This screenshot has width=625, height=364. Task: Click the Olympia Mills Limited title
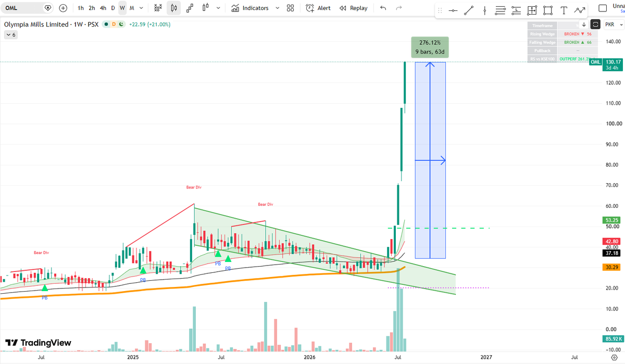click(36, 24)
